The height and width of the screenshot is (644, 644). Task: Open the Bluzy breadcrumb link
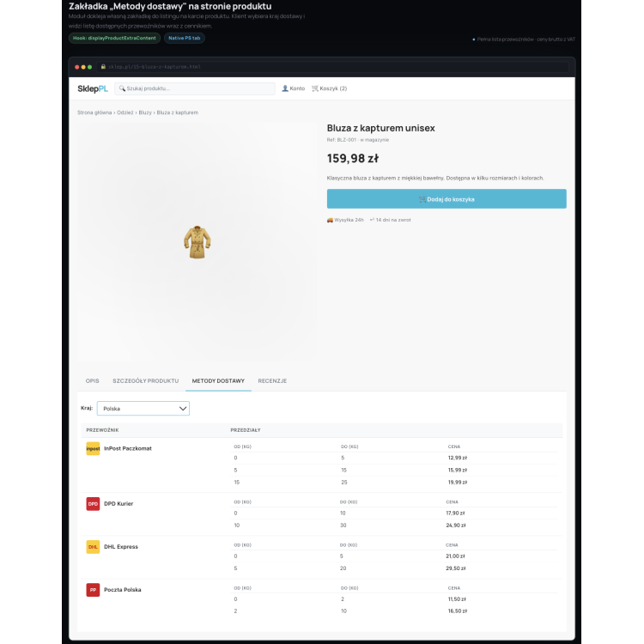pyautogui.click(x=145, y=112)
